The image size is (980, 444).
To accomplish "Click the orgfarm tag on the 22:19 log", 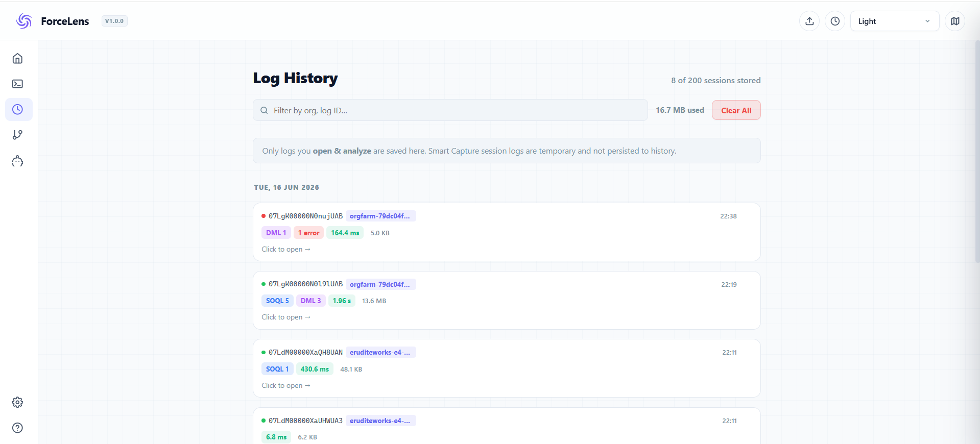I will (380, 284).
